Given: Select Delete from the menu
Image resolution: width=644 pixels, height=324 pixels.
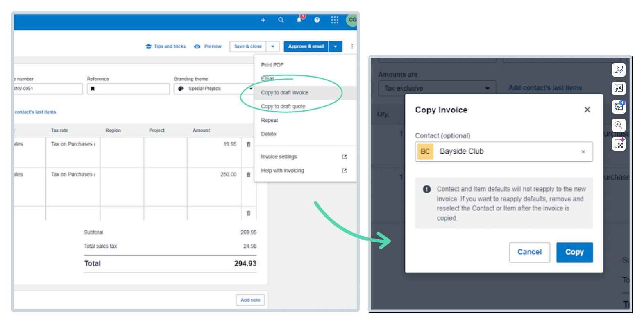Looking at the screenshot, I should pos(269,134).
